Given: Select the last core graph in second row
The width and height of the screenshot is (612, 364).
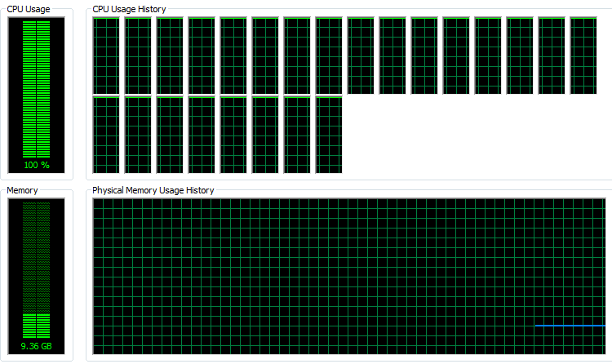Looking at the screenshot, I should pyautogui.click(x=329, y=135).
